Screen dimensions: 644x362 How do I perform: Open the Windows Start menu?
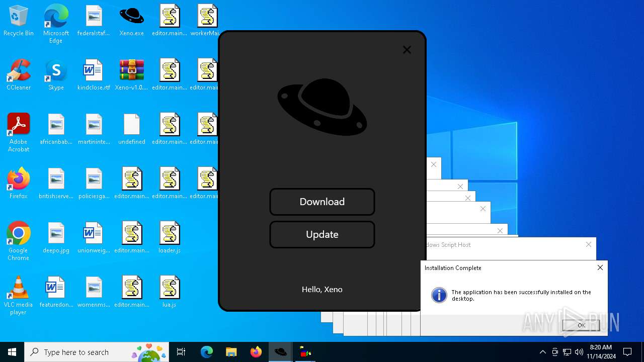coord(12,352)
